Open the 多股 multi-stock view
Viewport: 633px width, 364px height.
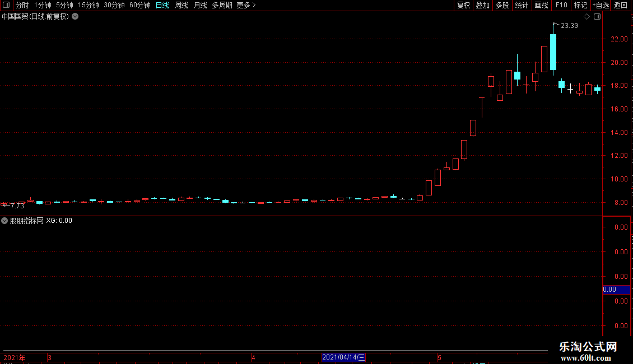(x=502, y=5)
